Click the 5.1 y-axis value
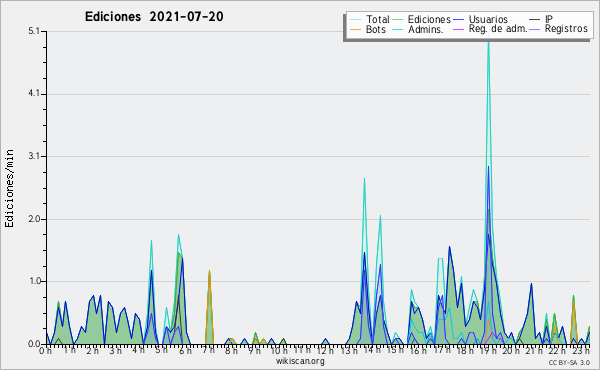This screenshot has height=370, width=600. click(x=34, y=31)
